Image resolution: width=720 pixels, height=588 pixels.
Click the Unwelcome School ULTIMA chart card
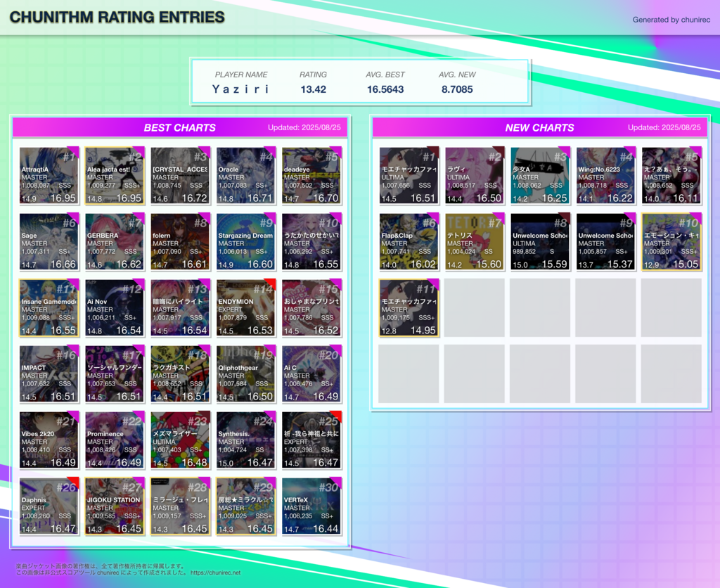pyautogui.click(x=539, y=242)
